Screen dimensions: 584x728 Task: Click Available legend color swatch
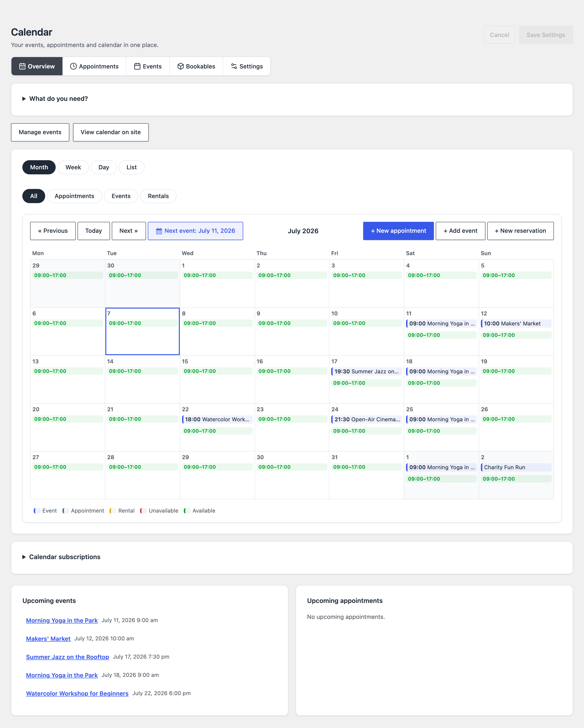(187, 511)
